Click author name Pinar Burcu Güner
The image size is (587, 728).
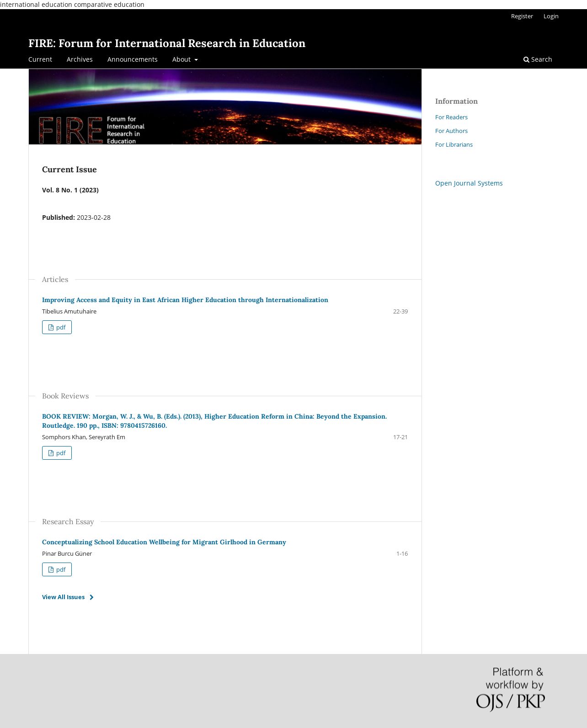[67, 553]
